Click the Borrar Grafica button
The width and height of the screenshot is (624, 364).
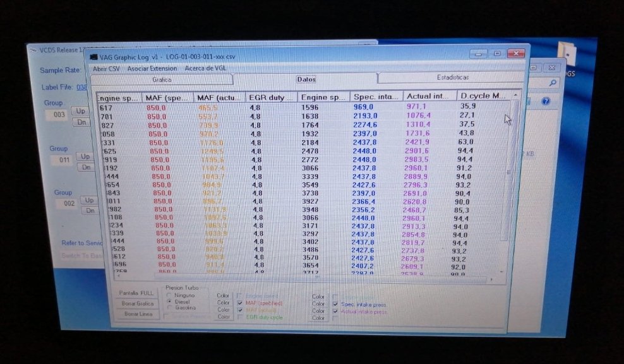(x=137, y=303)
